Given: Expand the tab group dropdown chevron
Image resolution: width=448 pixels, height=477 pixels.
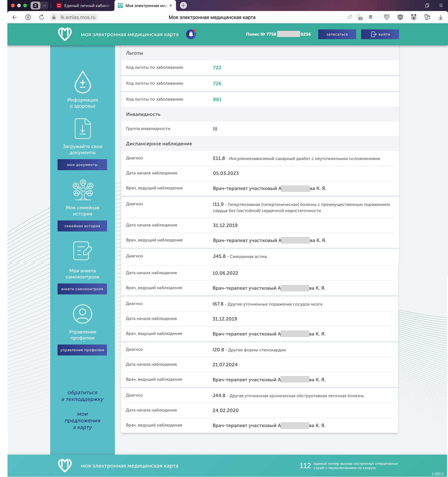Looking at the screenshot, I should 45,6.
